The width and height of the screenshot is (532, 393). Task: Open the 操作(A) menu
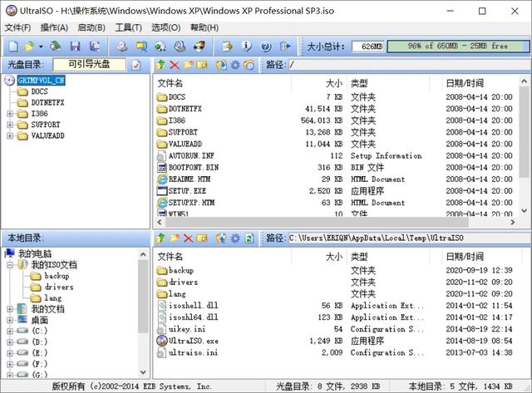(54, 27)
